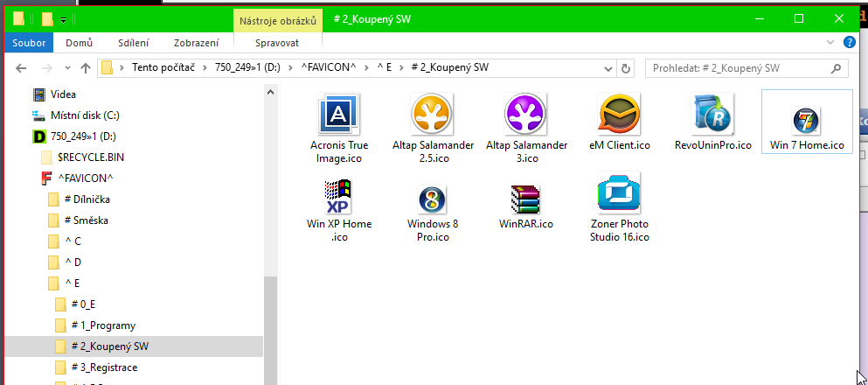Click 750_249»1 (D:) in address breadcrumb
The image size is (868, 385).
(x=248, y=68)
